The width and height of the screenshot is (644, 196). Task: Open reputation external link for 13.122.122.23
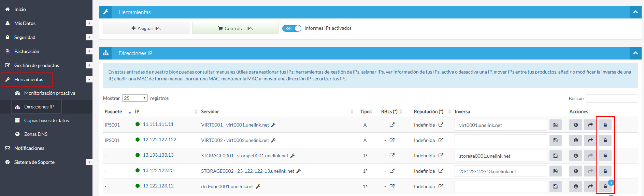pos(441,171)
